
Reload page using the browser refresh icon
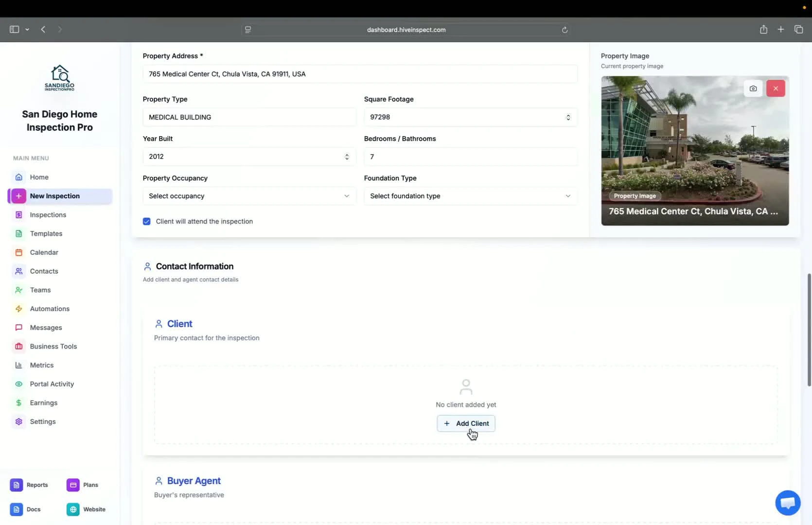click(x=565, y=30)
